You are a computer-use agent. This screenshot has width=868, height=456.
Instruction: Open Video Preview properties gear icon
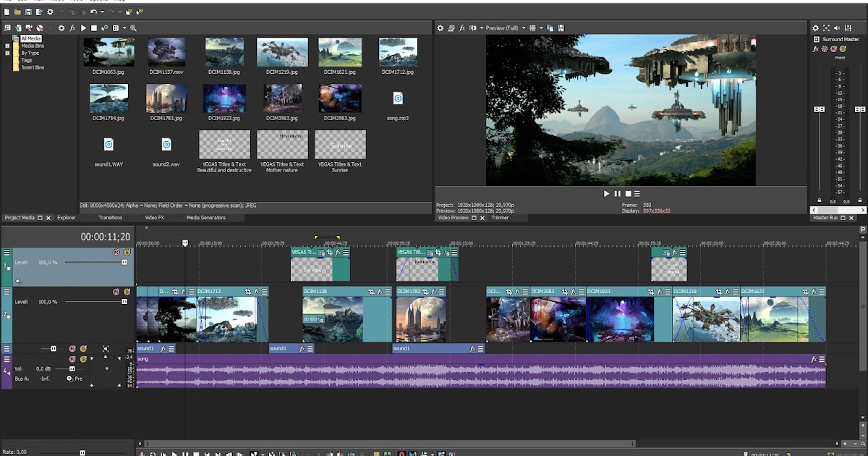pyautogui.click(x=441, y=28)
